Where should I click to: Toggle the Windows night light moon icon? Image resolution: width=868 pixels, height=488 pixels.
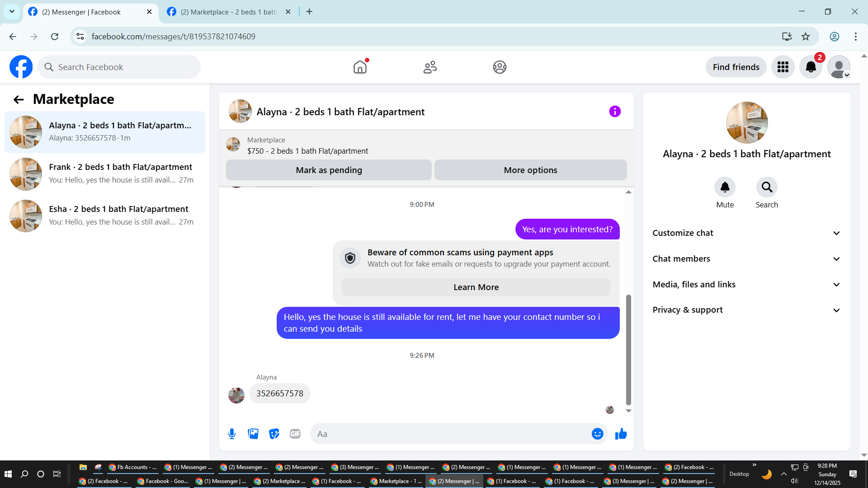pos(767,474)
